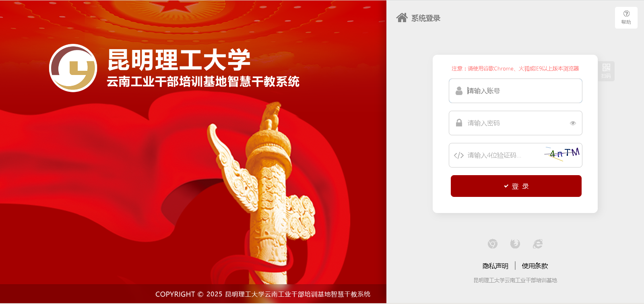The height and width of the screenshot is (304, 644).
Task: Refresh the 4nTM captcha image
Action: [562, 153]
